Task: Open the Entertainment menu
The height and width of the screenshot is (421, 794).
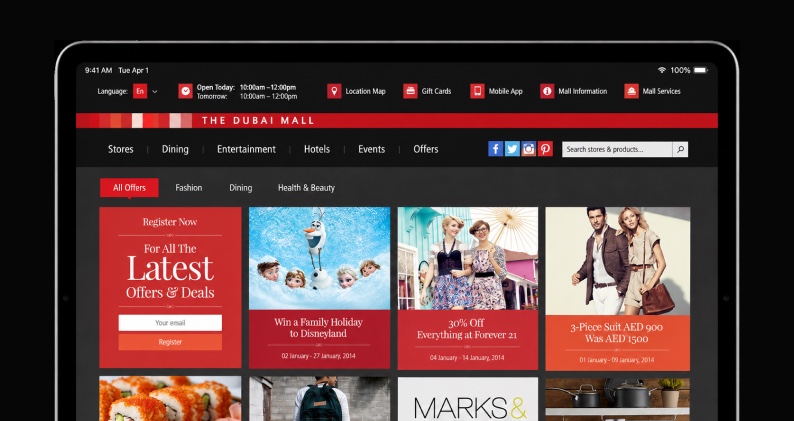Action: pyautogui.click(x=246, y=149)
